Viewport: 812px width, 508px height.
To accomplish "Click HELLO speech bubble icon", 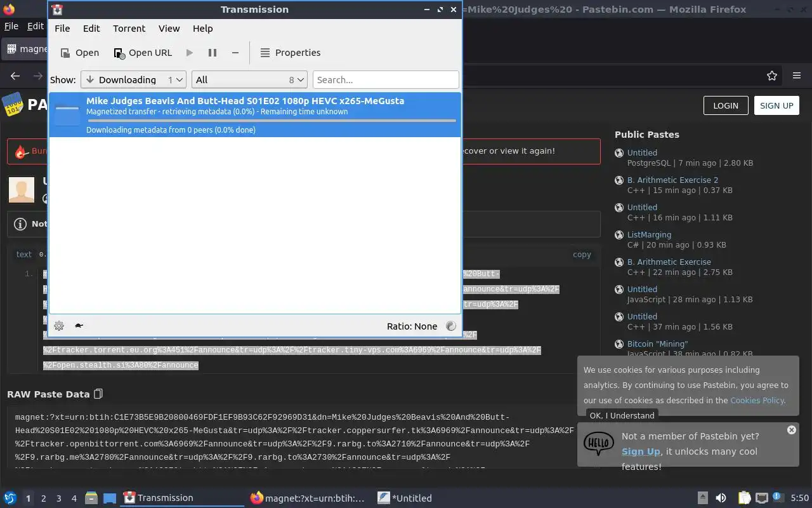I will tap(598, 443).
